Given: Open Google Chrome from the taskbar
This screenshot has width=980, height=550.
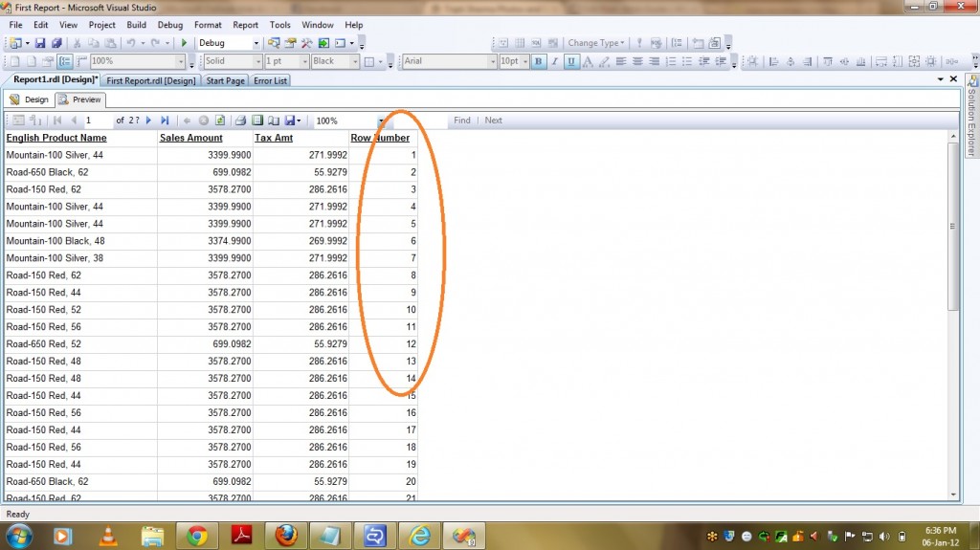Looking at the screenshot, I should (197, 535).
